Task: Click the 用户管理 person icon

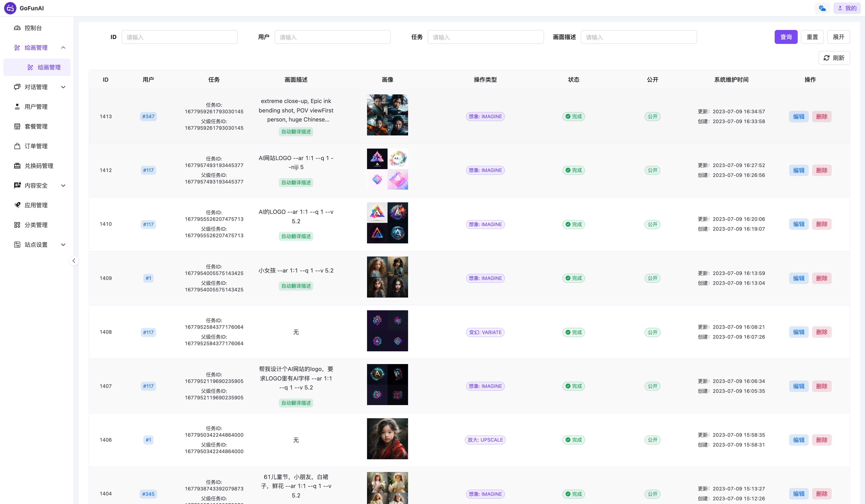Action: pos(17,107)
